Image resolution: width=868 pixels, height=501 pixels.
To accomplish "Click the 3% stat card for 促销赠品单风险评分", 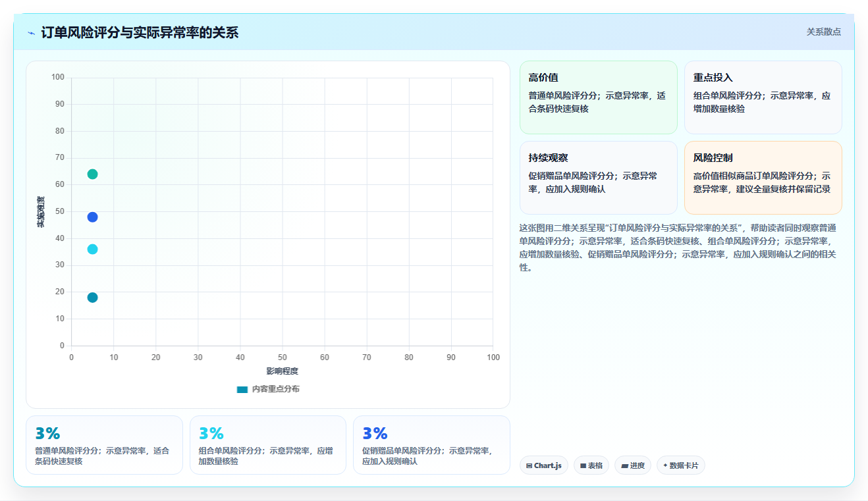I will tap(431, 445).
